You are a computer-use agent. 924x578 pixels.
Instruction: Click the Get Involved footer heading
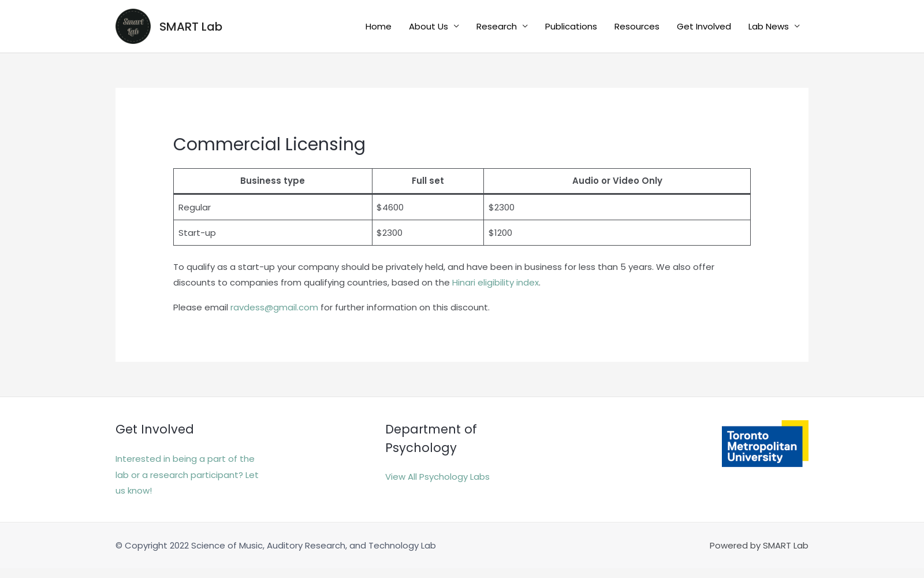pyautogui.click(x=155, y=429)
